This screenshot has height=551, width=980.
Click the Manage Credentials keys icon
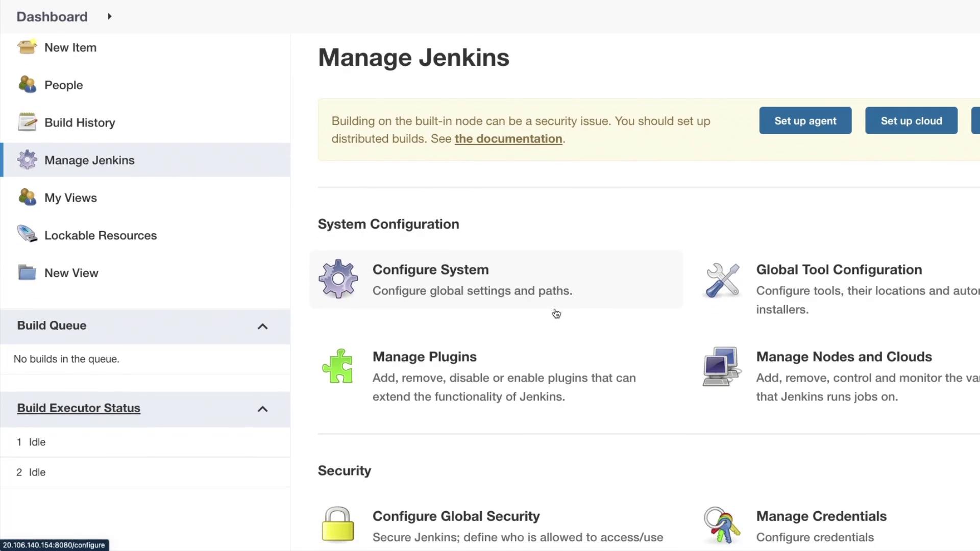click(x=722, y=525)
